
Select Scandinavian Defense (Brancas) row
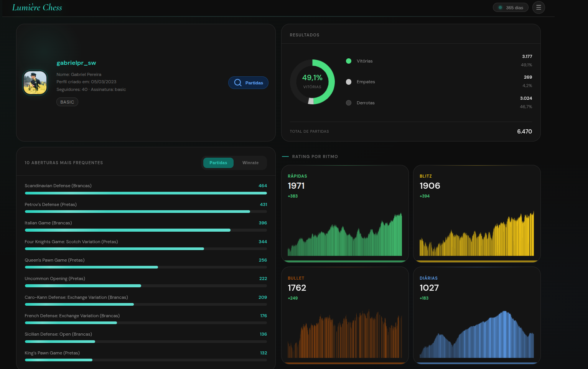pyautogui.click(x=146, y=189)
